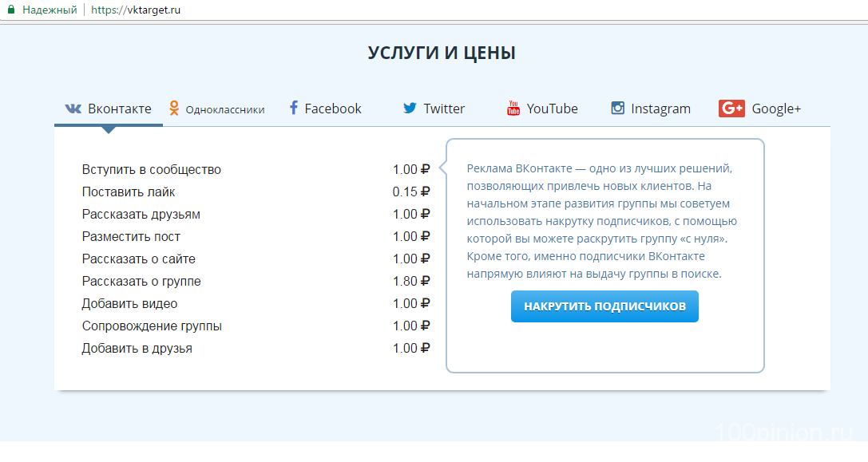The image size is (868, 462).
Task: Select the YouTube tab
Action: coord(542,109)
